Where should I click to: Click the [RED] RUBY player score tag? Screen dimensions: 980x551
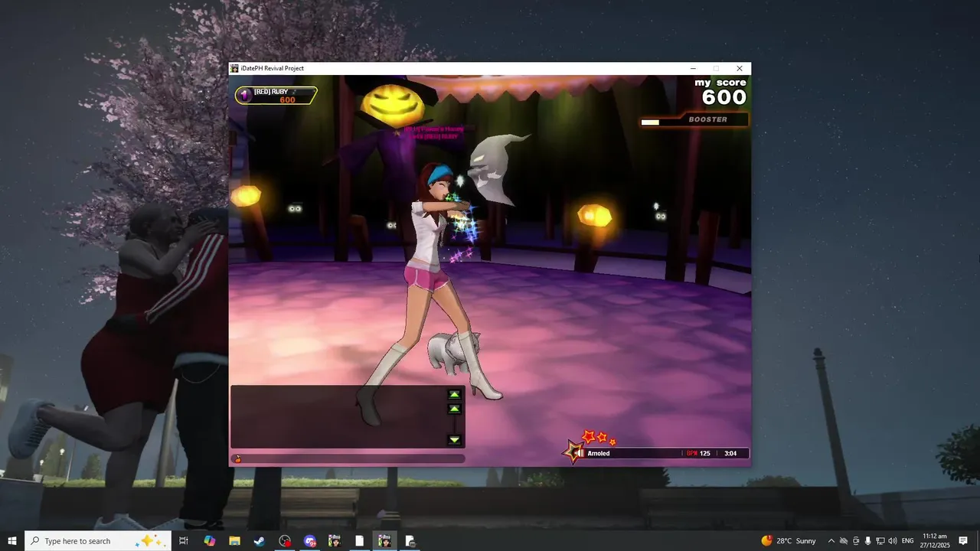(x=276, y=95)
